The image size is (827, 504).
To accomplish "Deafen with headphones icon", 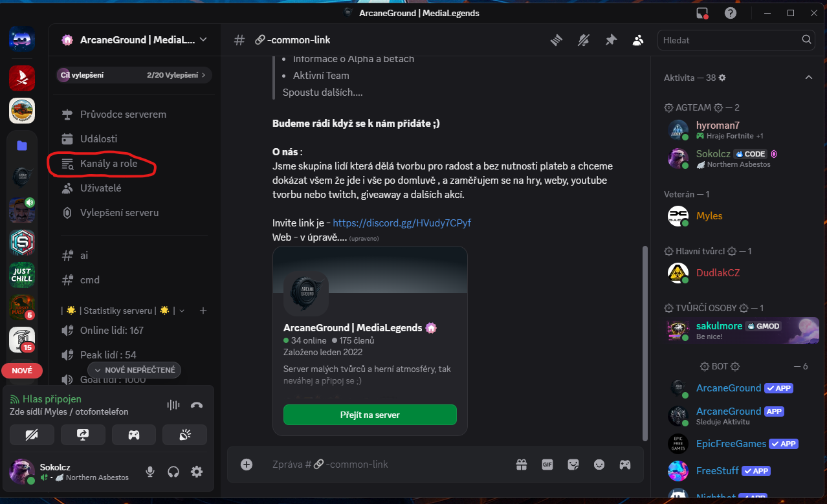I will click(x=173, y=472).
